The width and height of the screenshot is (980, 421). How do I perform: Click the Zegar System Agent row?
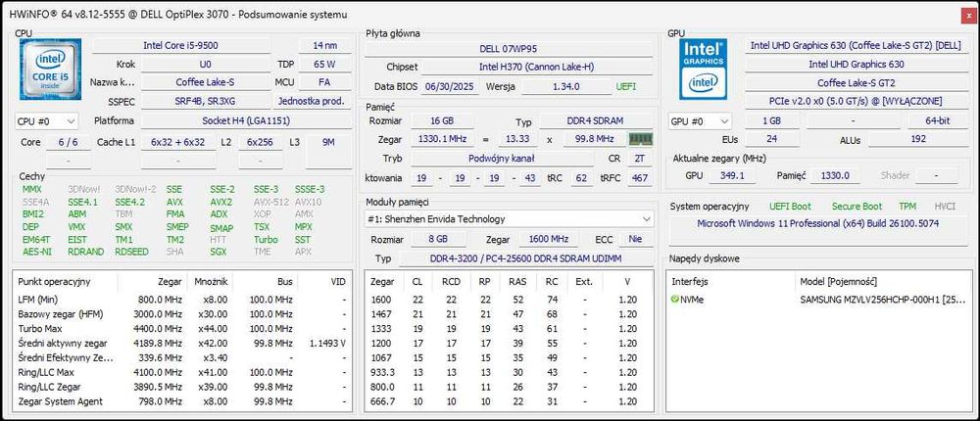pos(182,401)
